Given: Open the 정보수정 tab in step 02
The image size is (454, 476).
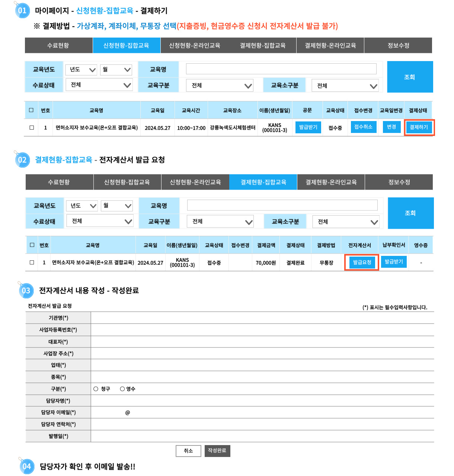Looking at the screenshot, I should 399,182.
